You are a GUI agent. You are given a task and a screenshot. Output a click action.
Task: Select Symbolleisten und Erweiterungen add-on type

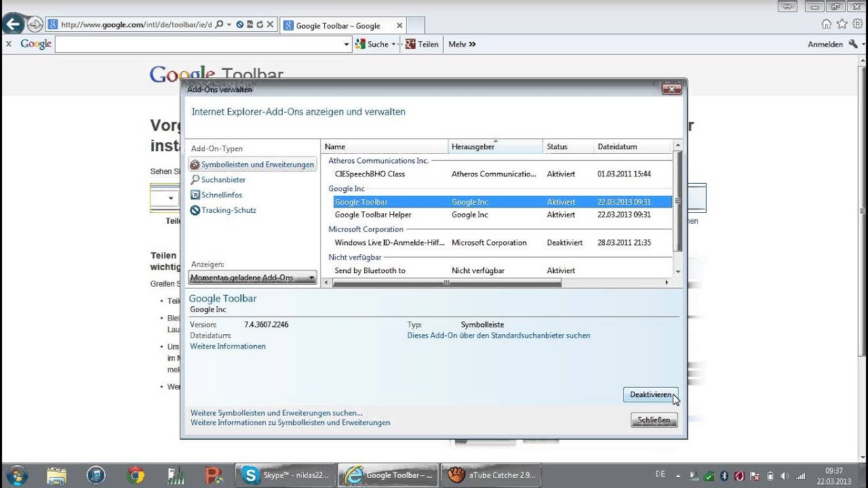(x=252, y=165)
